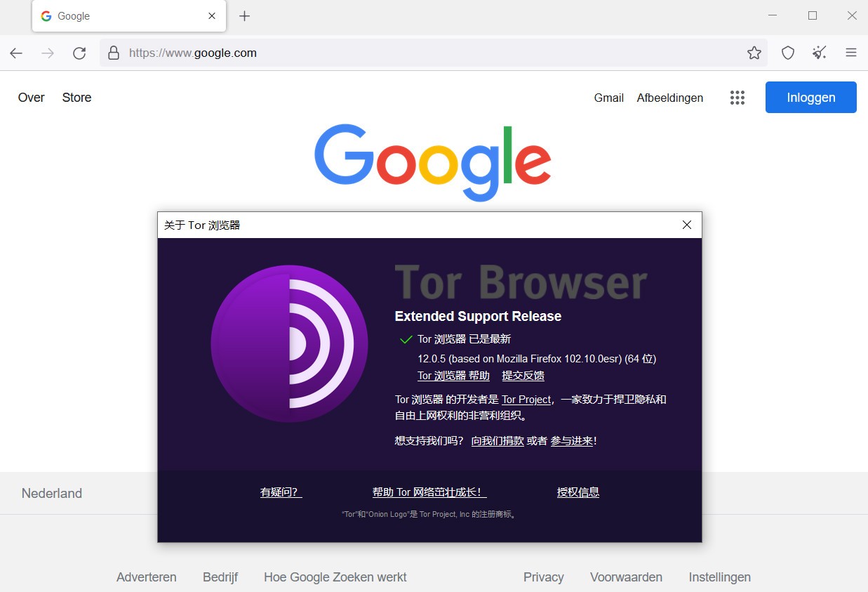This screenshot has width=868, height=592.
Task: Click the Nederland footer text
Action: click(x=52, y=494)
